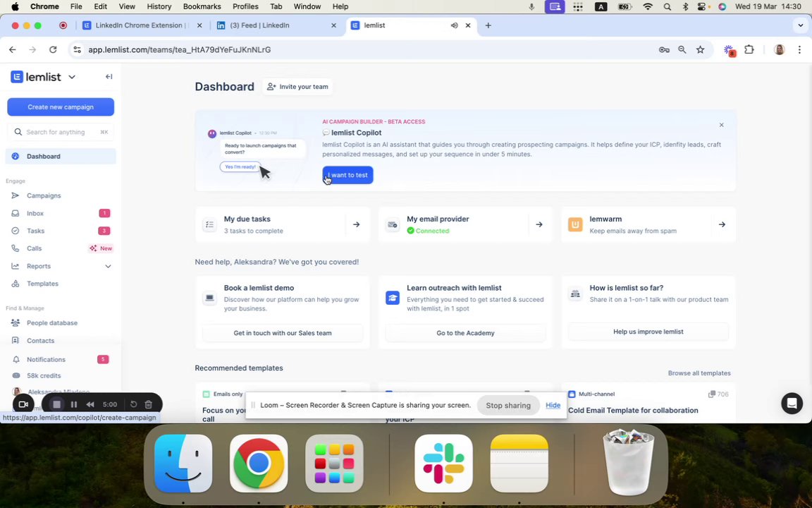Reload the page

pos(53,50)
